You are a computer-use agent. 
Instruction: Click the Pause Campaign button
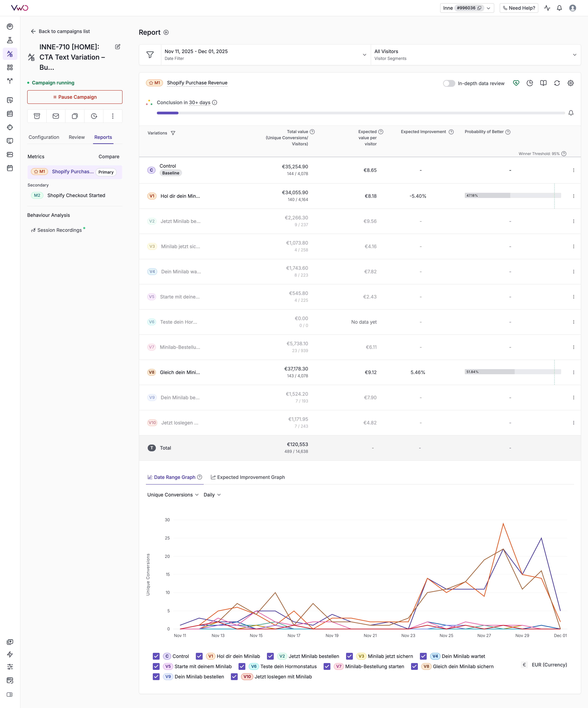pyautogui.click(x=75, y=97)
